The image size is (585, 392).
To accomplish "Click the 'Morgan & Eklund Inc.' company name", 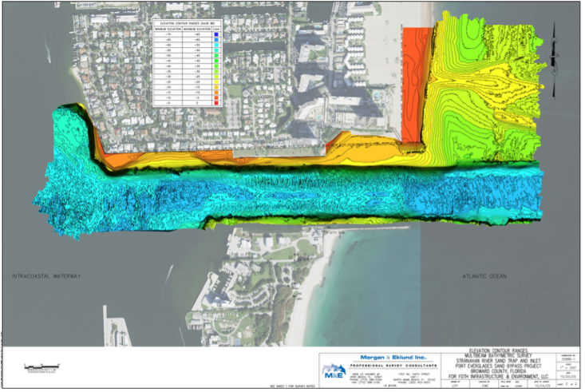I will (x=393, y=358).
